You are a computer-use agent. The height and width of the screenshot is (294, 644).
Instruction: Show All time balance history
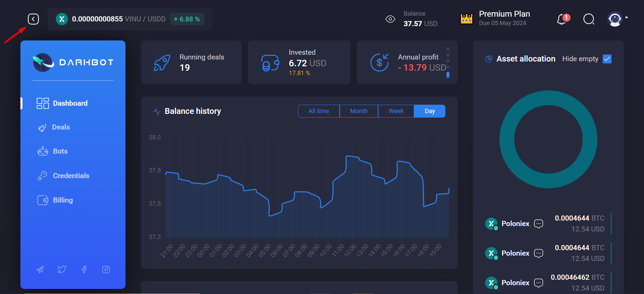[x=319, y=111]
